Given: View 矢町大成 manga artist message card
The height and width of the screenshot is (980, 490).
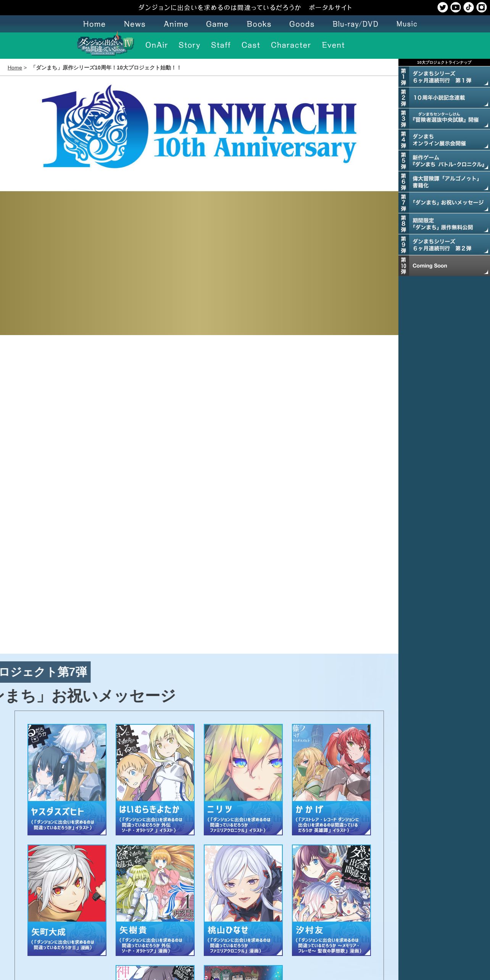Looking at the screenshot, I should (67, 900).
